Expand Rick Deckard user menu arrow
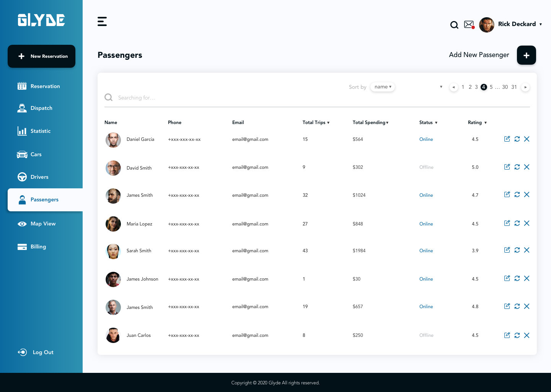Viewport: 551px width, 392px height. (x=541, y=24)
